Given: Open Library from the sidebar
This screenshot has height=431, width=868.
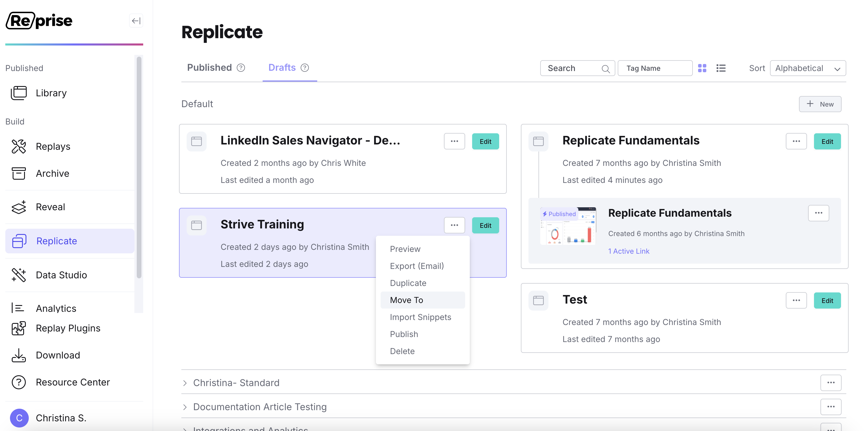Looking at the screenshot, I should tap(70, 93).
